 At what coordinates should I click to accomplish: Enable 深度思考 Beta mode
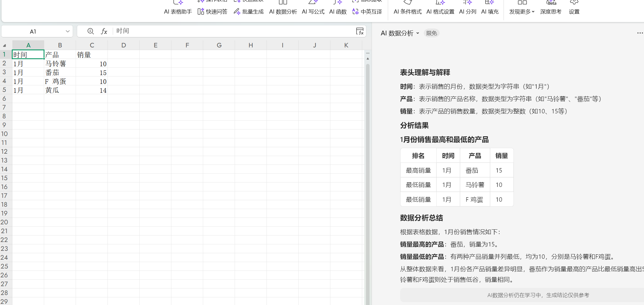coord(551,8)
